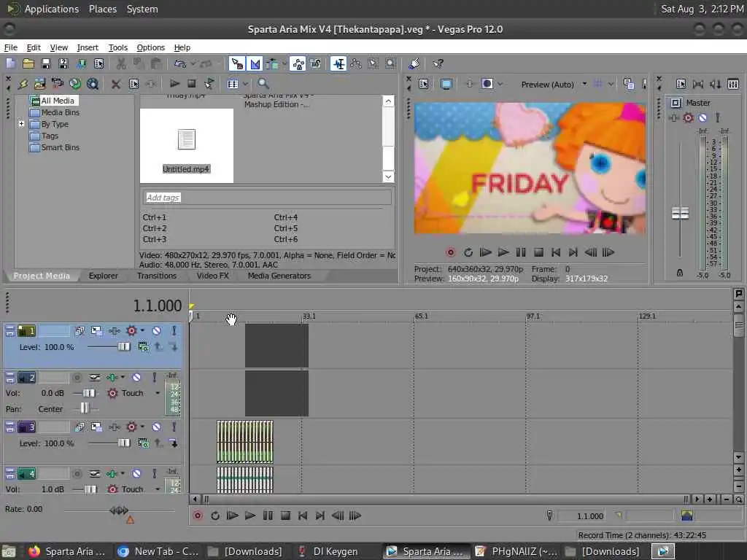Select the Zoom Edit Tool in main toolbar

[390, 63]
